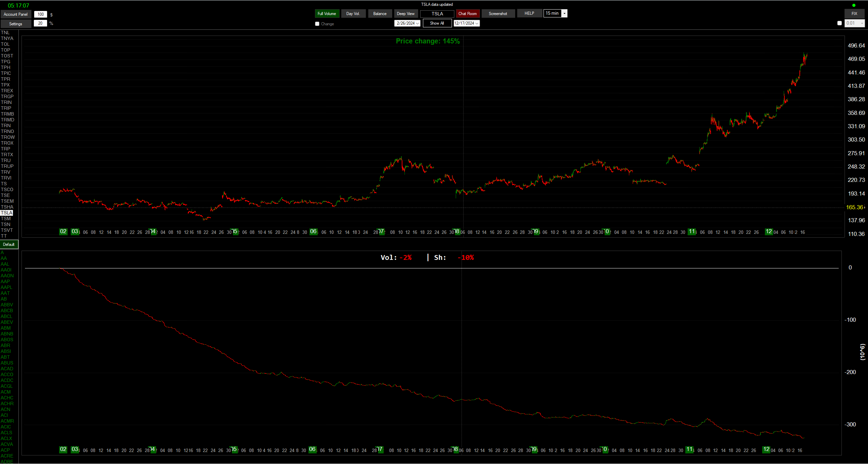
Task: Click the percent field showing 20
Action: coord(41,23)
